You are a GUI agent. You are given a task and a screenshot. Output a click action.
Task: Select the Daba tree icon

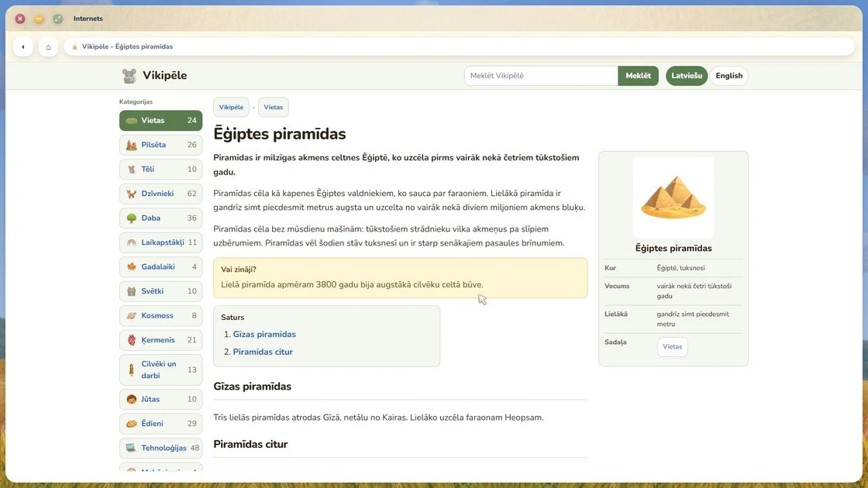[131, 218]
